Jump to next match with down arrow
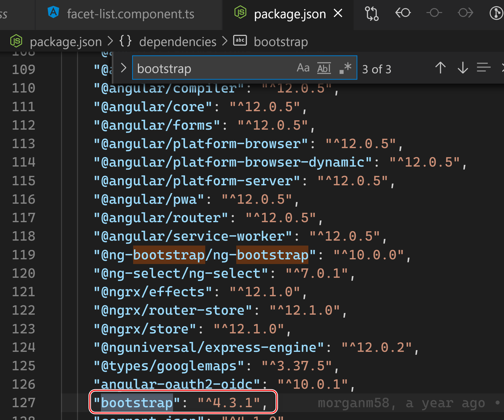This screenshot has height=420, width=504. pyautogui.click(x=463, y=68)
